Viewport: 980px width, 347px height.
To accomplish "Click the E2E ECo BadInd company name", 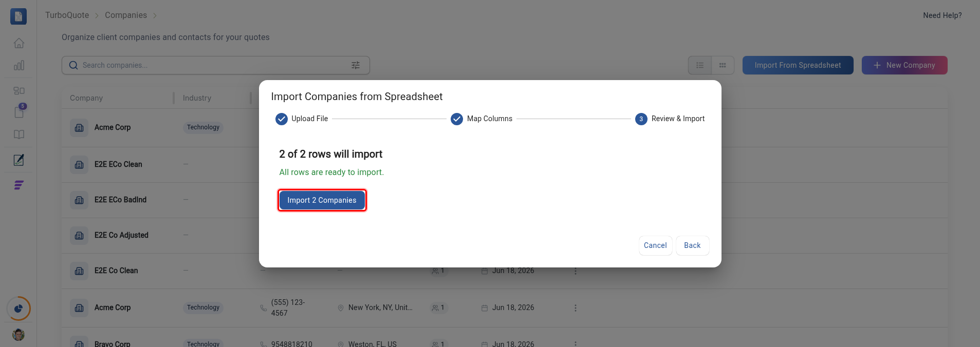I will click(x=120, y=200).
